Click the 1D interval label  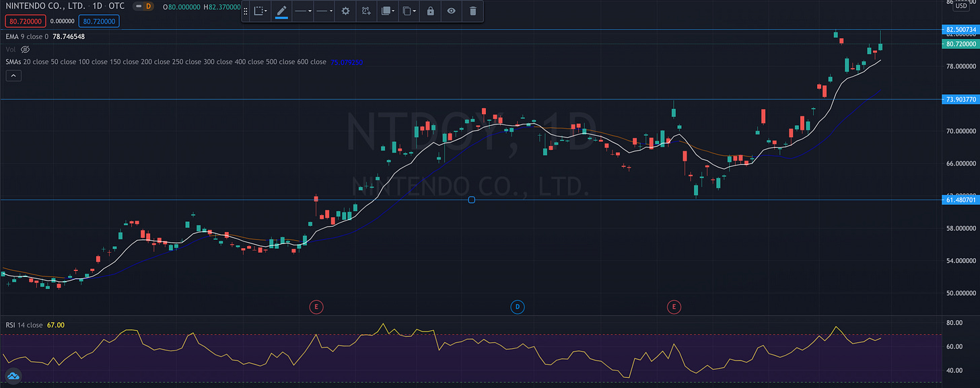point(98,6)
